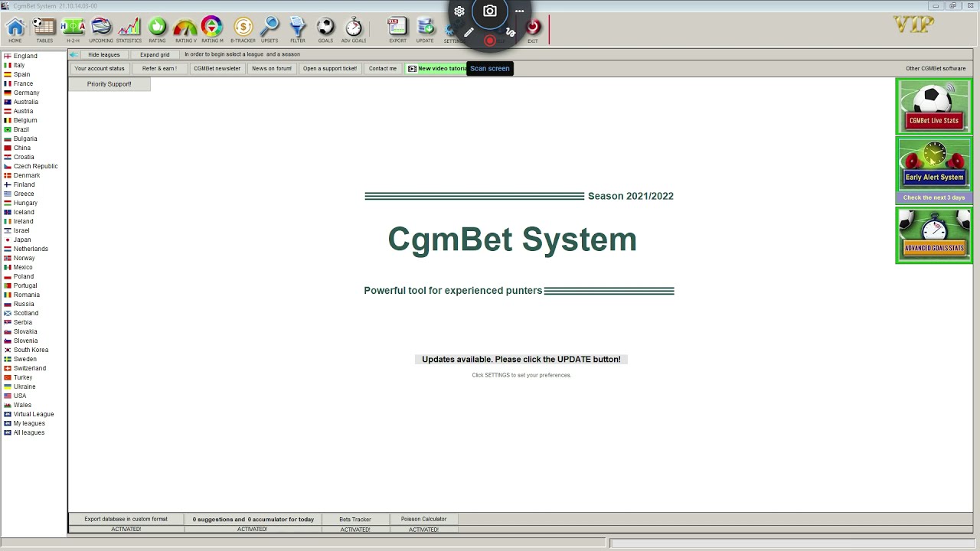Click the red EXIT power icon

click(533, 29)
